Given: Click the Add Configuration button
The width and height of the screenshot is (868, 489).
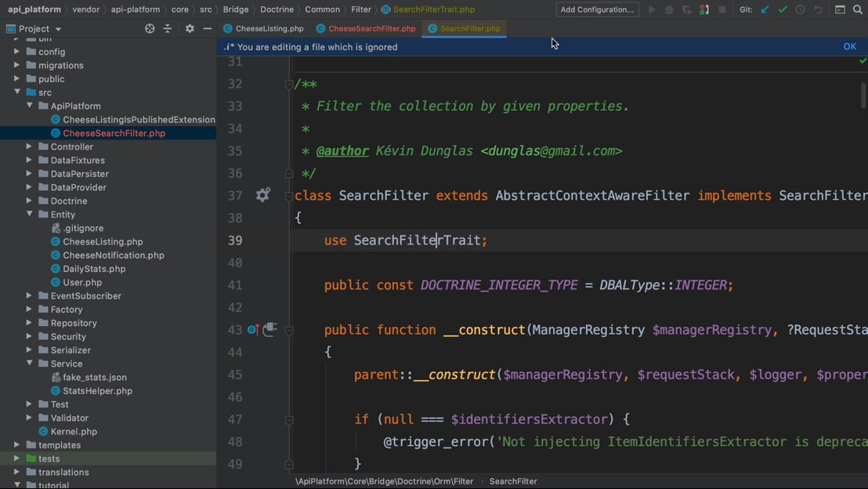Looking at the screenshot, I should tap(597, 9).
